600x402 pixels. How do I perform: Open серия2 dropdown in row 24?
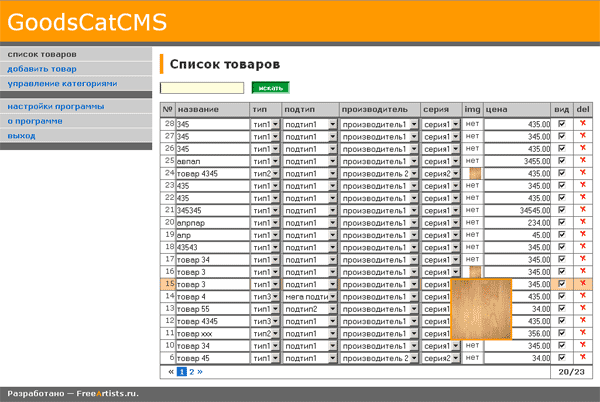(441, 174)
